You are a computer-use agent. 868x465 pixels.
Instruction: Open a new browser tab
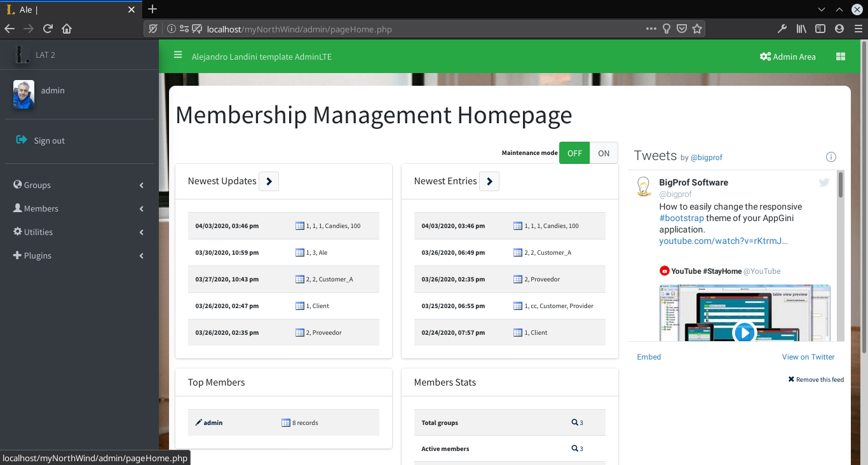(x=153, y=9)
